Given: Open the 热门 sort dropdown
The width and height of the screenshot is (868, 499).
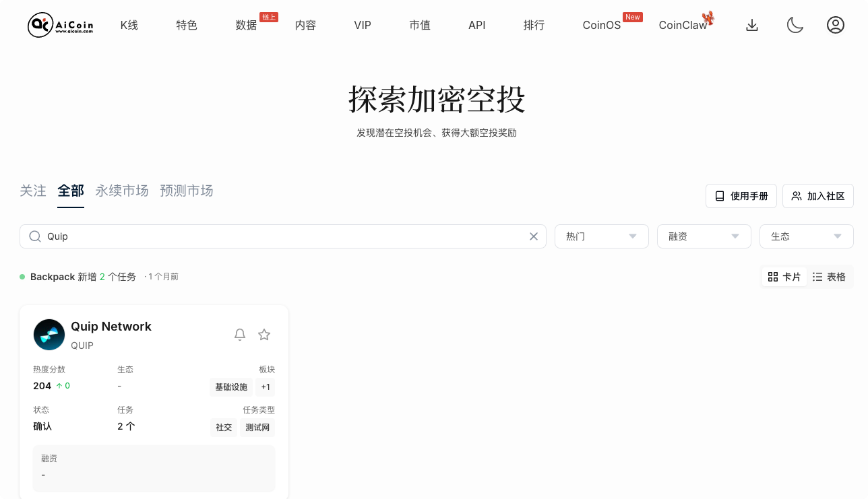Looking at the screenshot, I should (601, 236).
